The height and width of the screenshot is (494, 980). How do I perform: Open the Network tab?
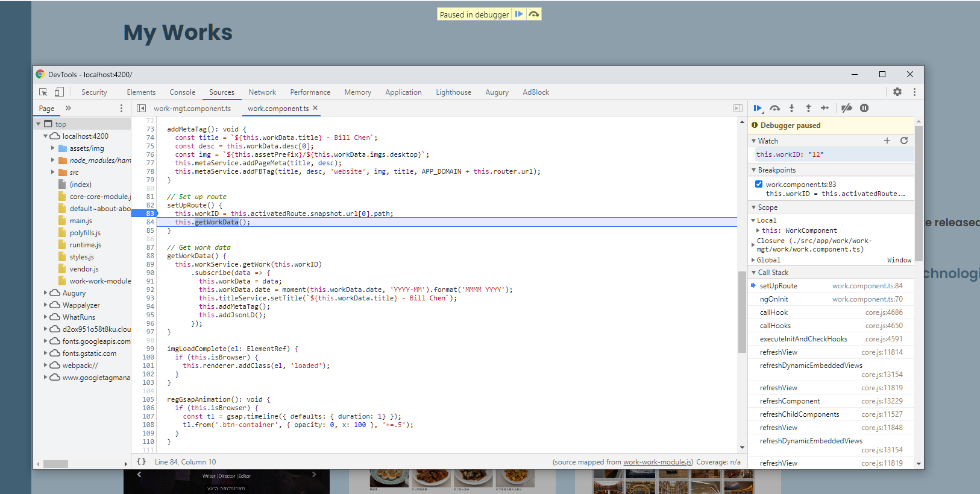(262, 92)
